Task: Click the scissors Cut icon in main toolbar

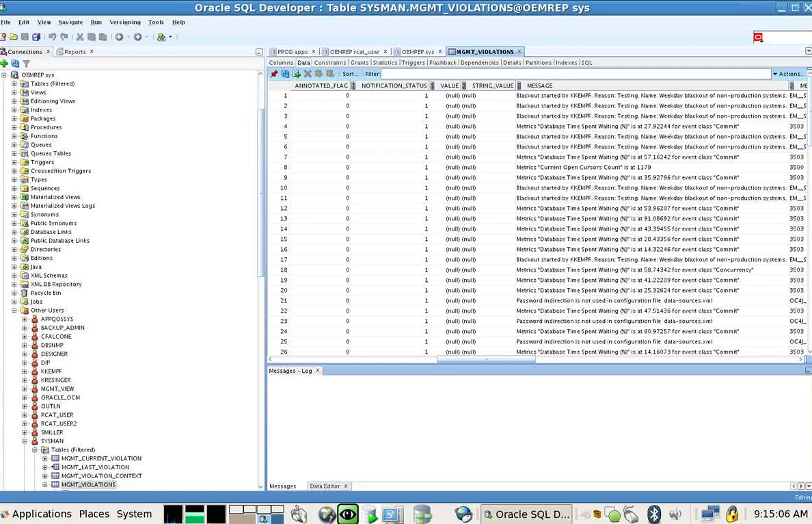Action: [x=80, y=37]
